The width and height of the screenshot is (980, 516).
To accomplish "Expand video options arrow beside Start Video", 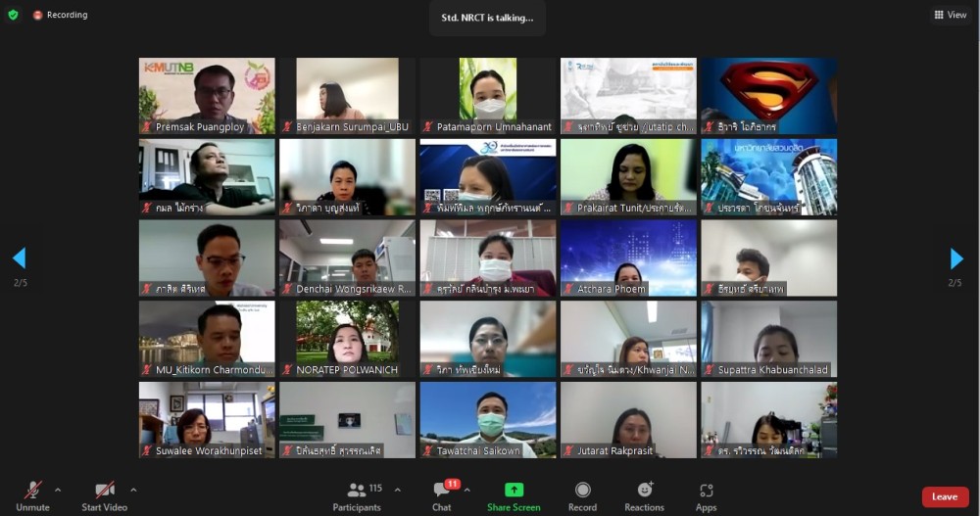I will [133, 490].
